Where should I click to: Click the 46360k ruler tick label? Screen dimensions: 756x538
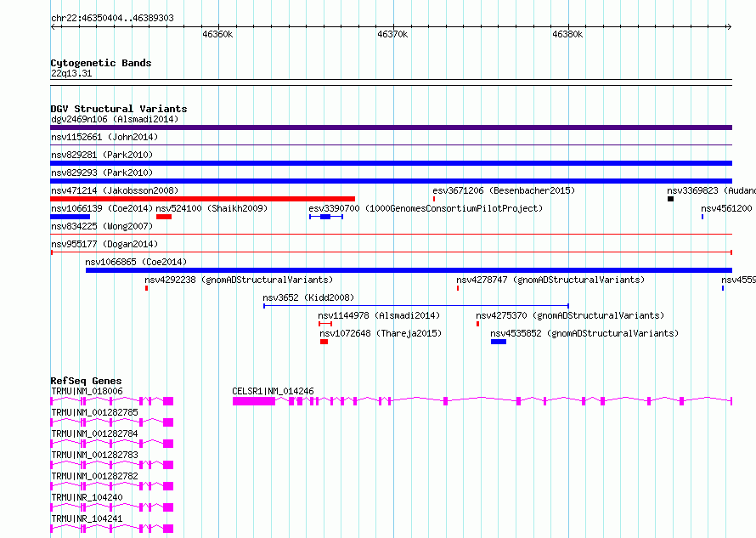pos(217,34)
